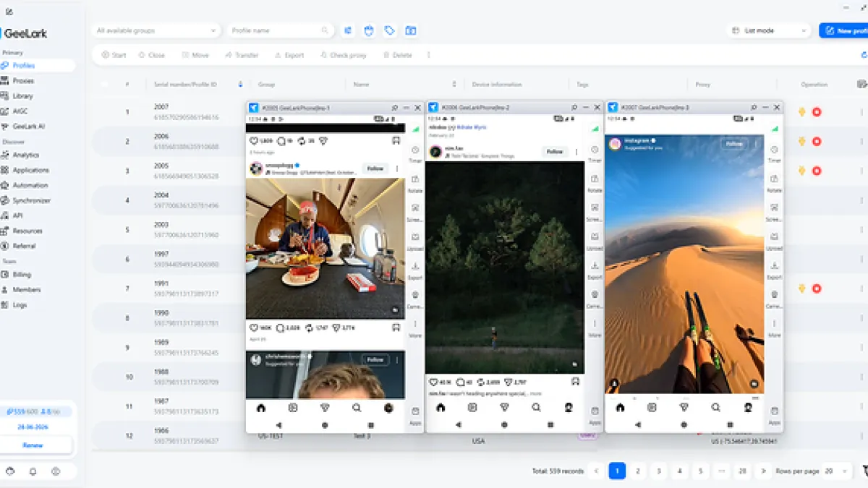Click the Delete toolbar button
868x488 pixels.
click(397, 55)
